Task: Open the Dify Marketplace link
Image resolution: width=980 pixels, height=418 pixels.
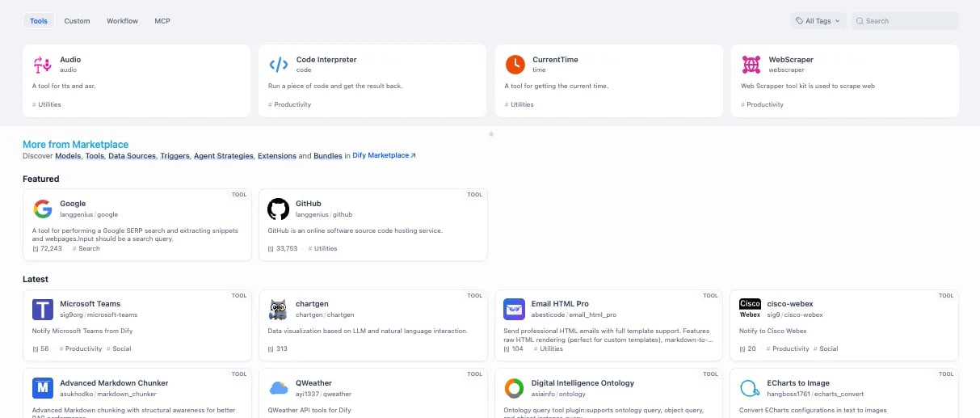Action: [x=384, y=156]
